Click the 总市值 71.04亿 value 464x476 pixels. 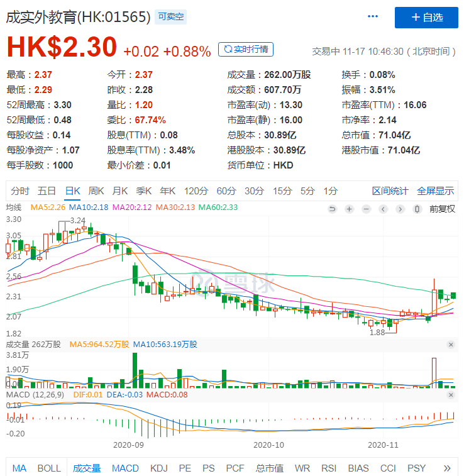[x=394, y=135]
